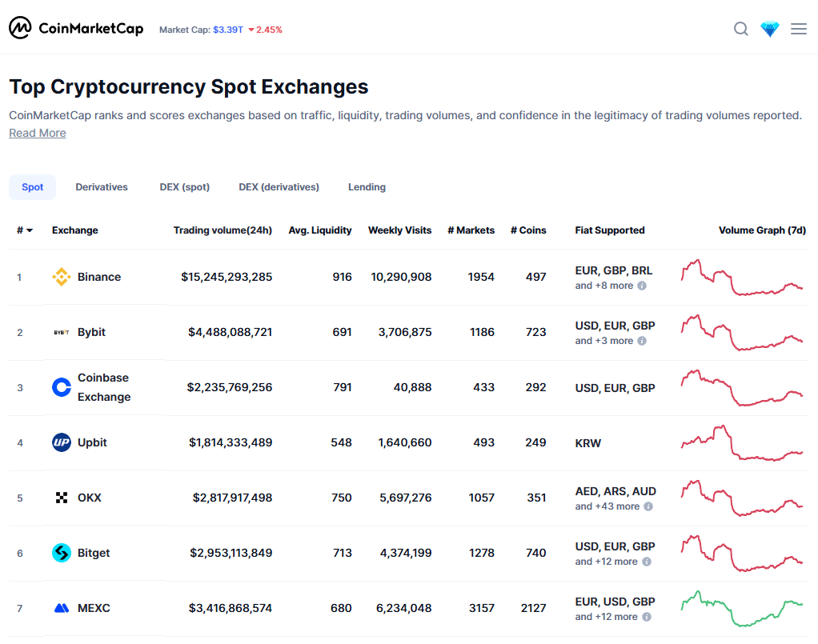This screenshot has height=644, width=818.
Task: Switch to the Derivatives tab
Action: 102,187
